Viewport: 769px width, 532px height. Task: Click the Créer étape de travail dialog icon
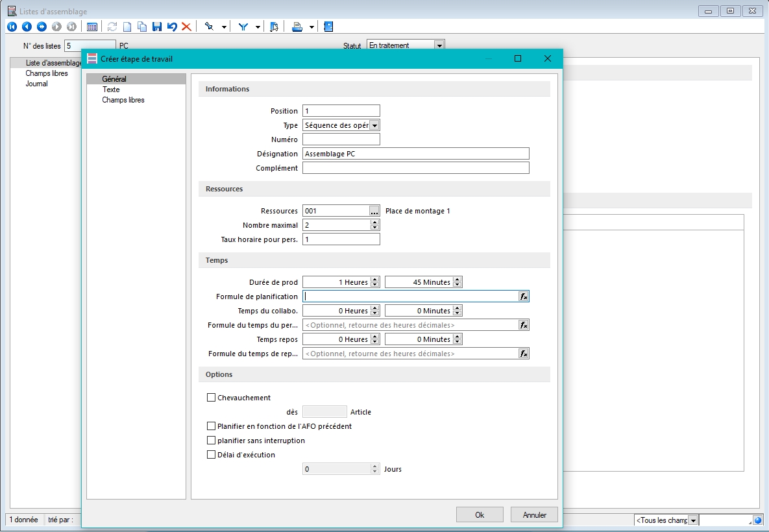tap(92, 58)
